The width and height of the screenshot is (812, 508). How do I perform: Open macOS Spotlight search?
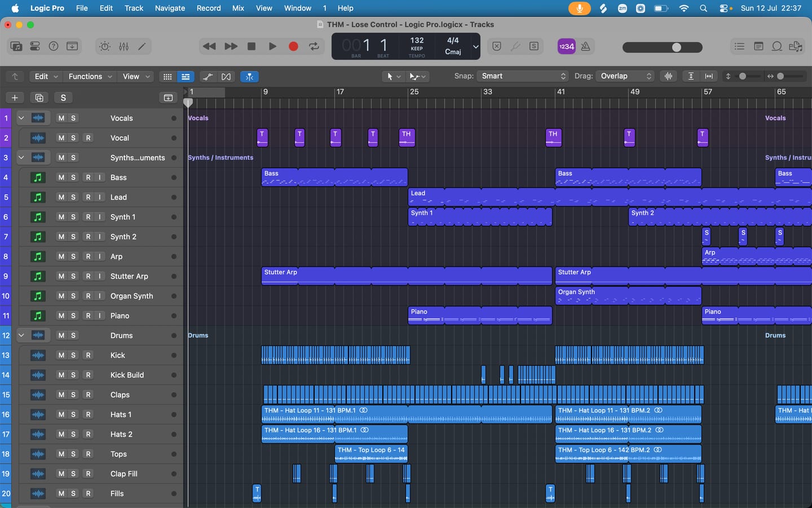click(x=703, y=8)
